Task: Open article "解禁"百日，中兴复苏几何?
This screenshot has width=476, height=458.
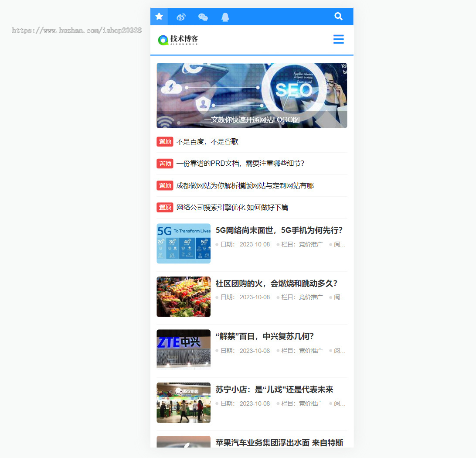Action: [265, 336]
